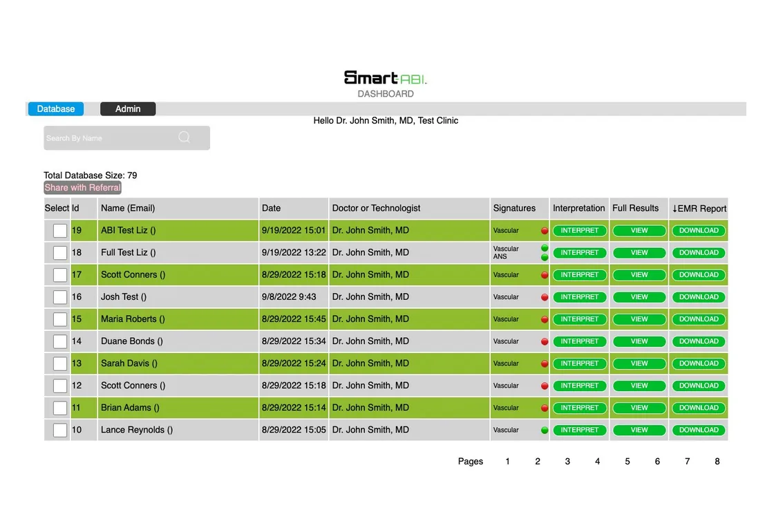
Task: View full results for Lance Reynolds
Action: pos(639,430)
